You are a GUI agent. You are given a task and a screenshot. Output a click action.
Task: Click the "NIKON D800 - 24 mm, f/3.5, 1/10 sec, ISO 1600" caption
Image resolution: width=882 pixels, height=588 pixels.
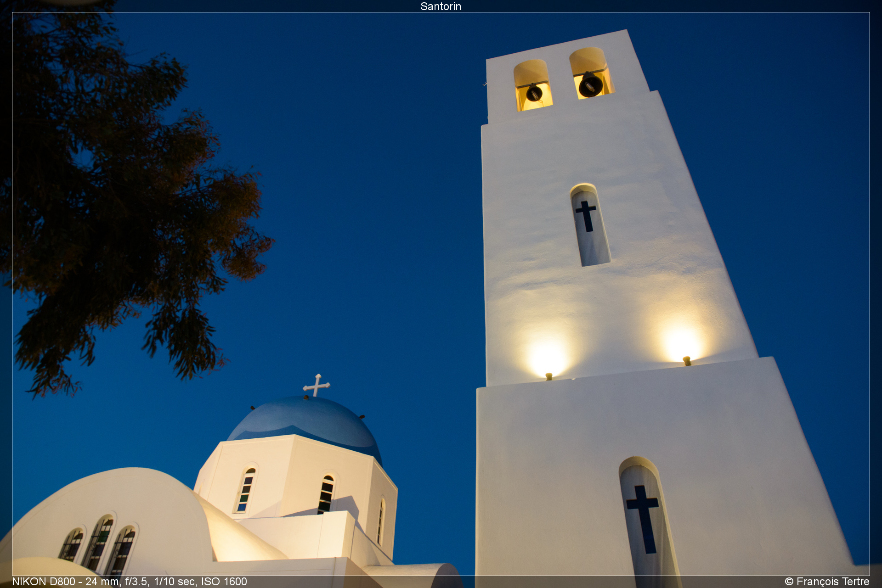(x=130, y=582)
